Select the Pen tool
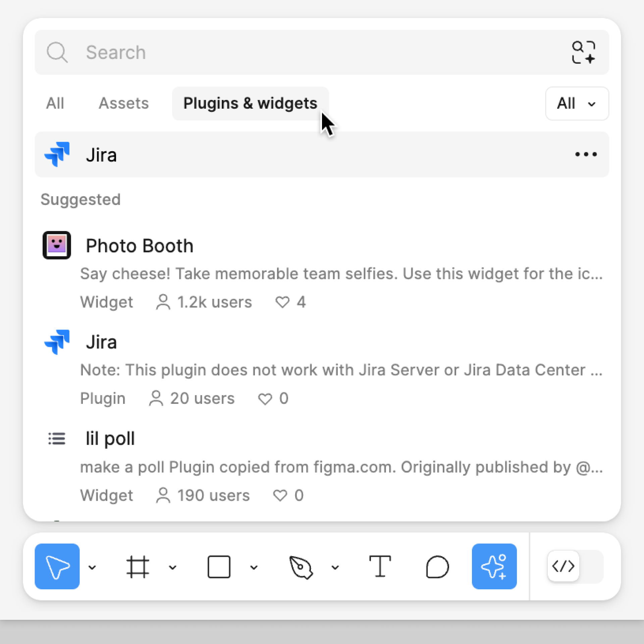The width and height of the screenshot is (644, 644). click(301, 567)
